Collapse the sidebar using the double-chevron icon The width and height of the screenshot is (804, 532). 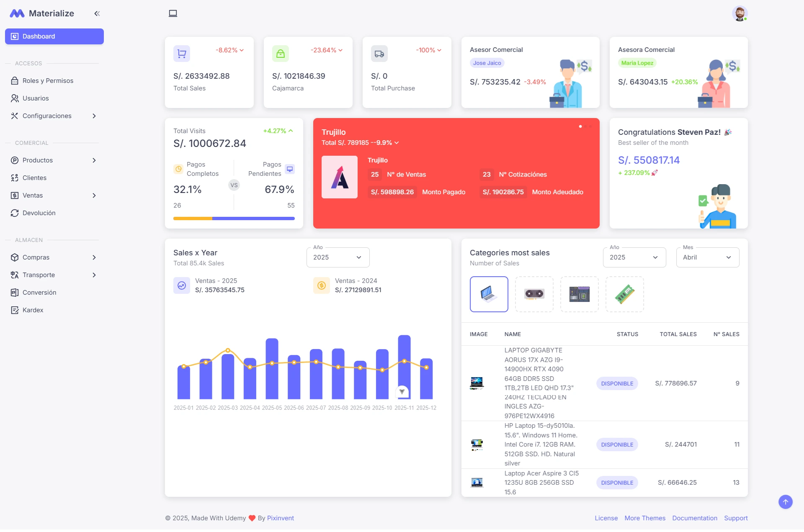tap(97, 13)
